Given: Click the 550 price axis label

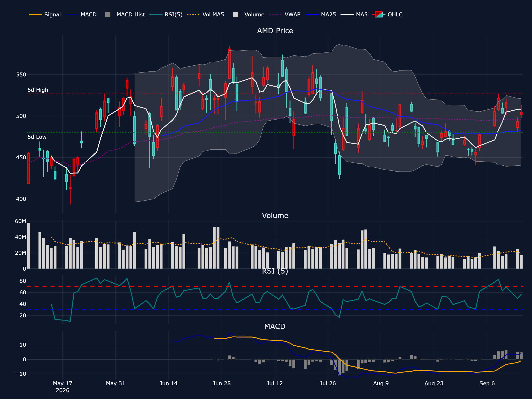Looking at the screenshot, I should pos(21,74).
